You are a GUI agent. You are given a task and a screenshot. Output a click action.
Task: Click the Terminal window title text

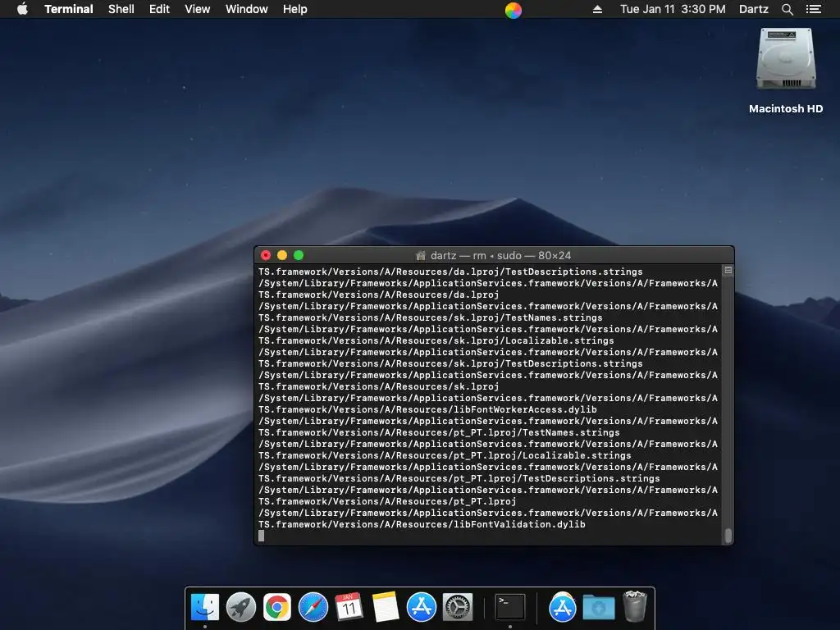point(500,256)
